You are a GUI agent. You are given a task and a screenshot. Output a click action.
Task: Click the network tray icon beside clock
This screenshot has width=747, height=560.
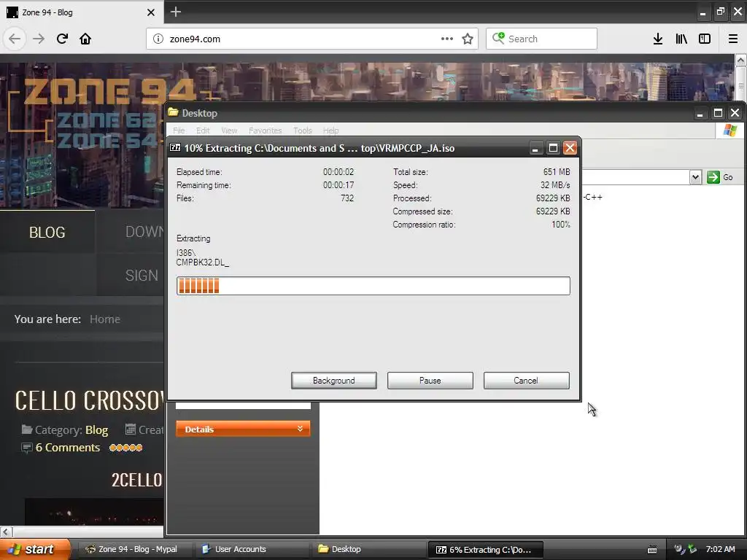pos(692,549)
